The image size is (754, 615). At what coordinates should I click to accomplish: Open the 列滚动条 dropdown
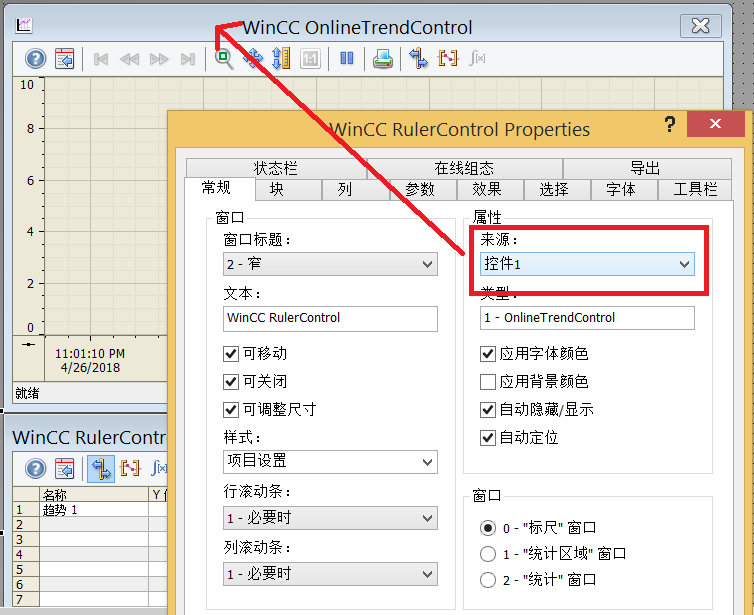click(x=330, y=574)
